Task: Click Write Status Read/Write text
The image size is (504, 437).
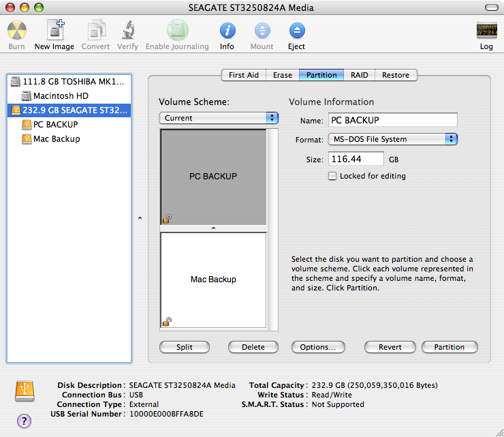Action: 332,395
